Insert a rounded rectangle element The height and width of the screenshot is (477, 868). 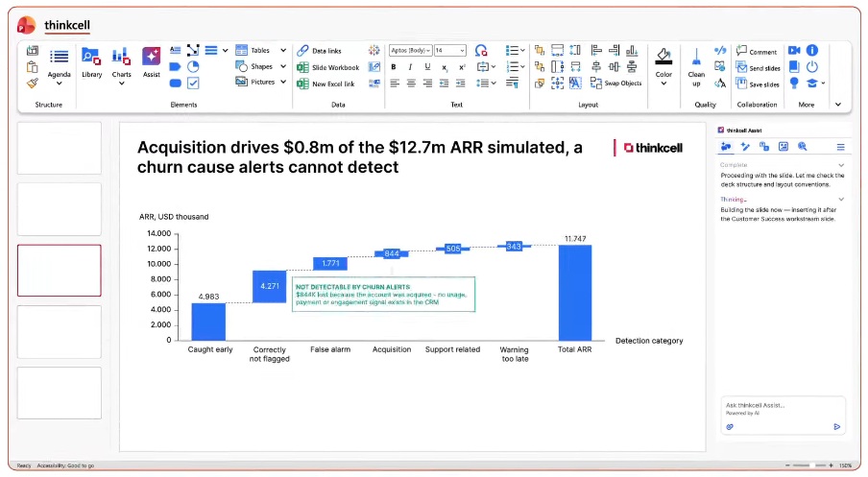(175, 83)
